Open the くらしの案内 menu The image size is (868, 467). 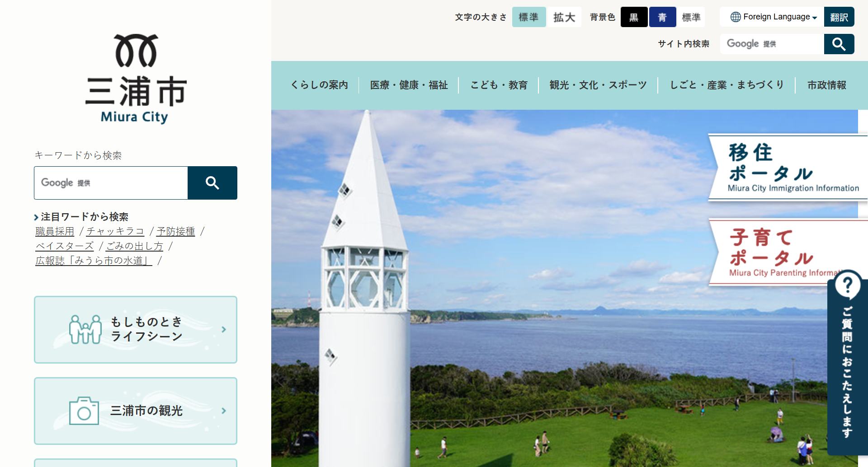click(319, 85)
